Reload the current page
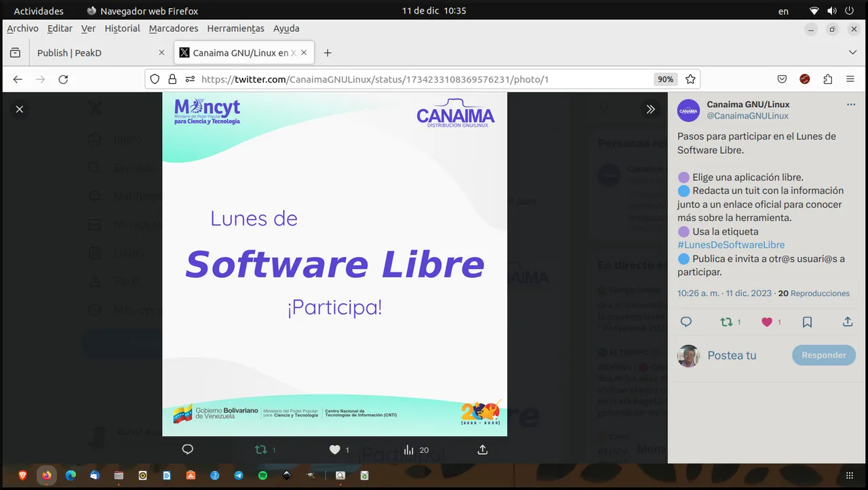Screen dimensions: 868x490 pos(63,79)
